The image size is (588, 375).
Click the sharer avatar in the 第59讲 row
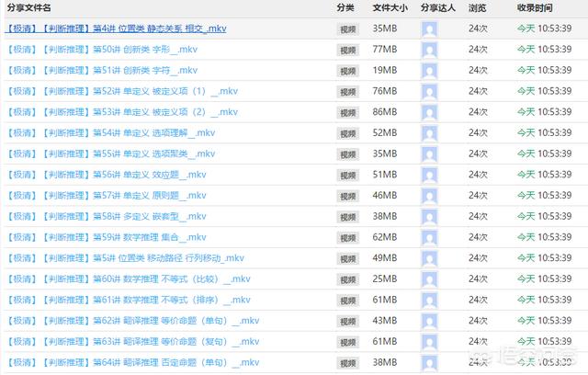(429, 238)
